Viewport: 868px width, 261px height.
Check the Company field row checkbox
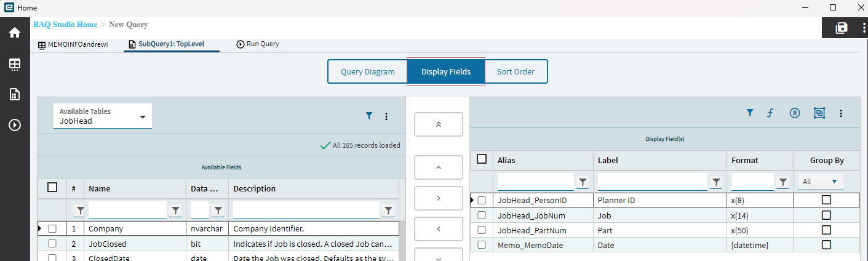[52, 228]
